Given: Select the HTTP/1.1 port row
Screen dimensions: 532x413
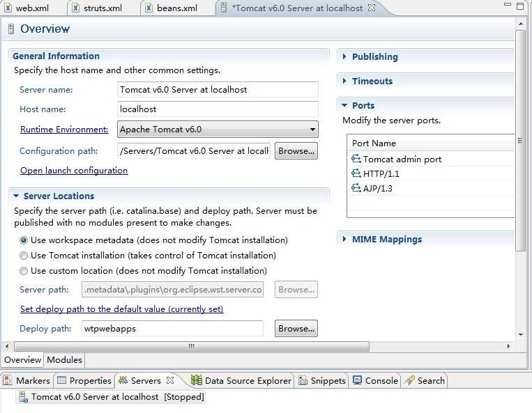Looking at the screenshot, I should click(x=431, y=173).
